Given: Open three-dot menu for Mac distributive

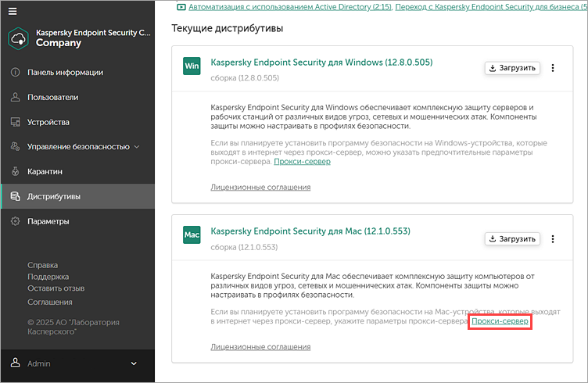Looking at the screenshot, I should pyautogui.click(x=552, y=238).
